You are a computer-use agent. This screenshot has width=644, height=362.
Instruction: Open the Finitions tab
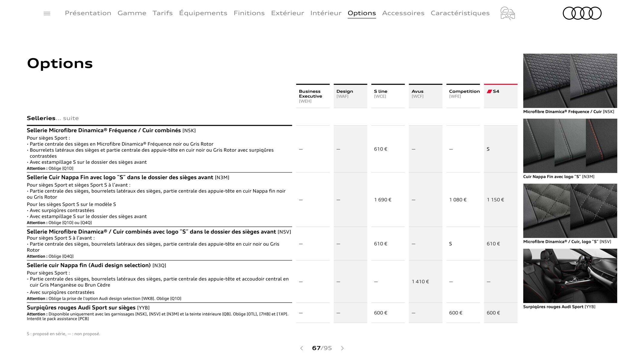[249, 13]
